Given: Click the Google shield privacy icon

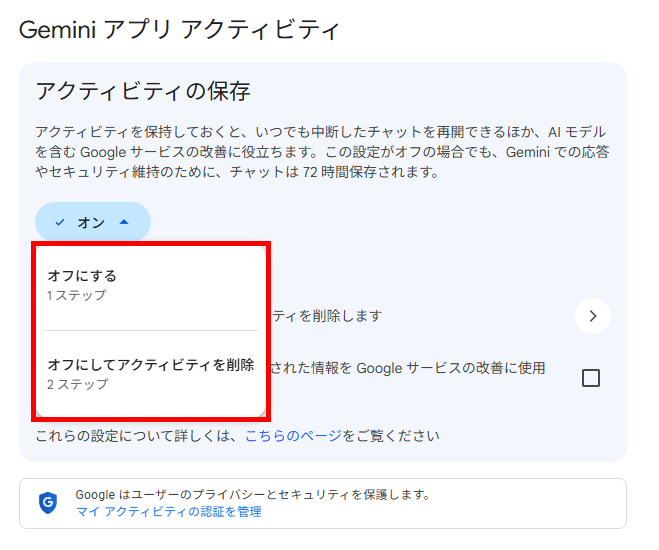Looking at the screenshot, I should tap(48, 503).
